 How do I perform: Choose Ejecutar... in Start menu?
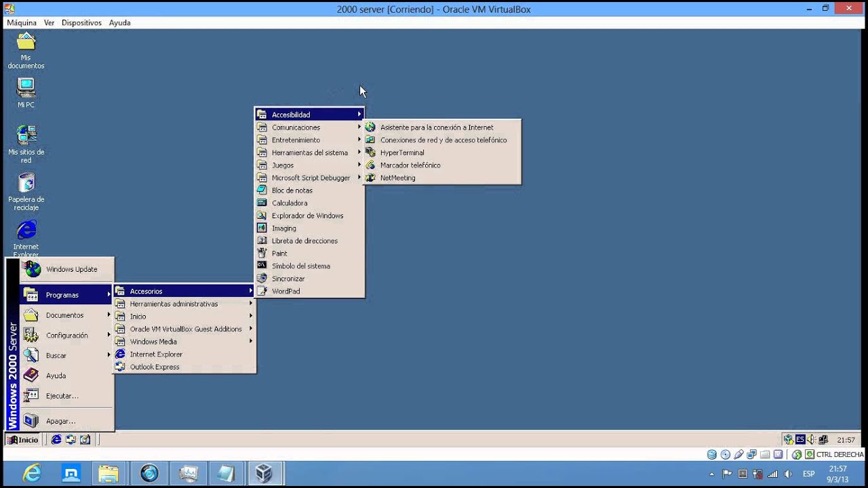pos(66,396)
